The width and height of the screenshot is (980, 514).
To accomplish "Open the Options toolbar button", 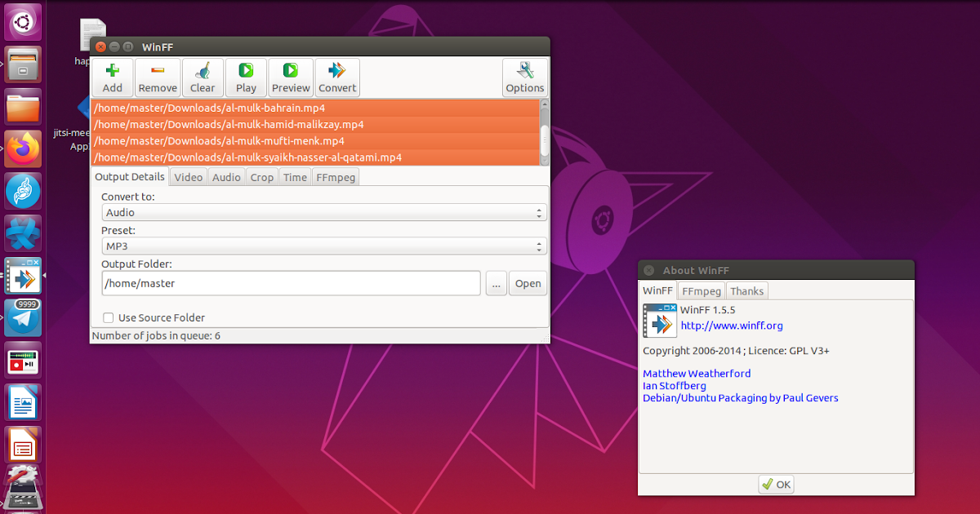I will tap(525, 78).
